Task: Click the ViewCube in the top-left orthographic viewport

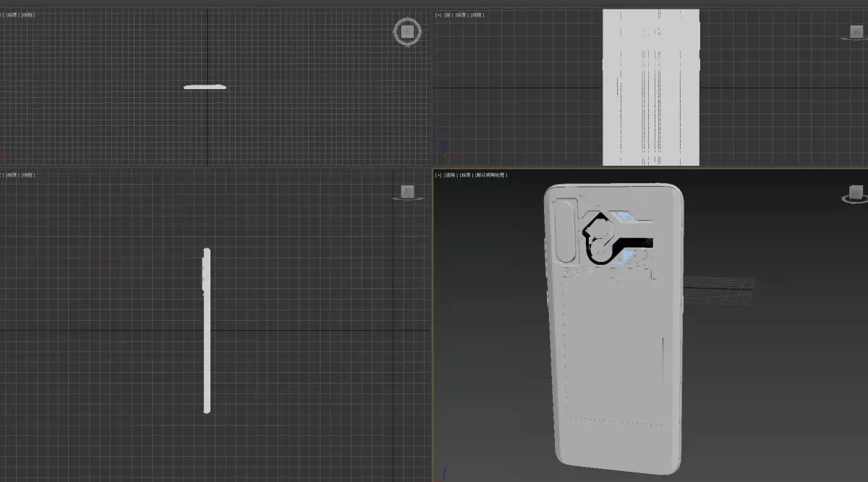Action: tap(407, 32)
